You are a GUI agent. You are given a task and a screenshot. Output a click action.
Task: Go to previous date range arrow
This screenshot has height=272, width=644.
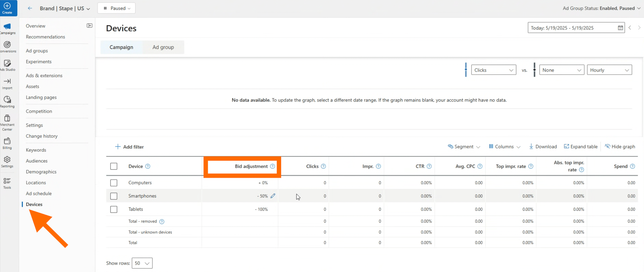(x=630, y=28)
